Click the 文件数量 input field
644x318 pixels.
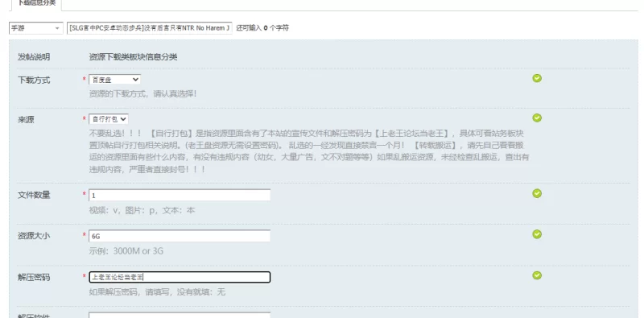point(180,195)
